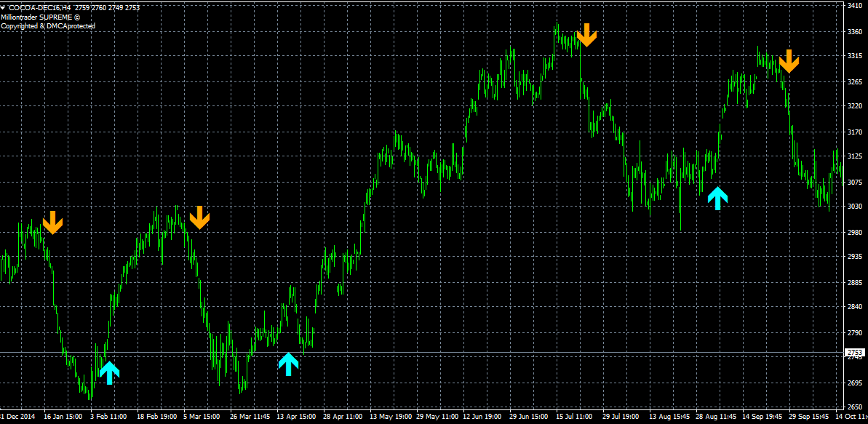Click the 3360 price scale label
The height and width of the screenshot is (424, 868).
pos(856,31)
